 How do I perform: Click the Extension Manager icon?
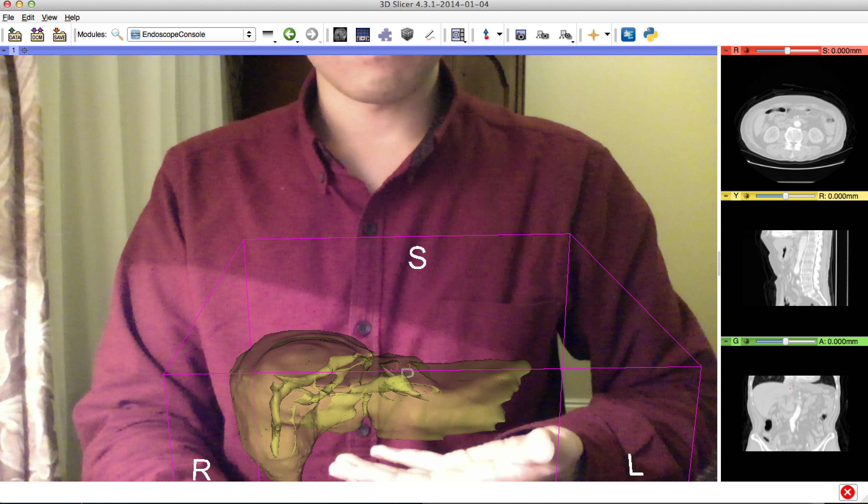(x=628, y=35)
